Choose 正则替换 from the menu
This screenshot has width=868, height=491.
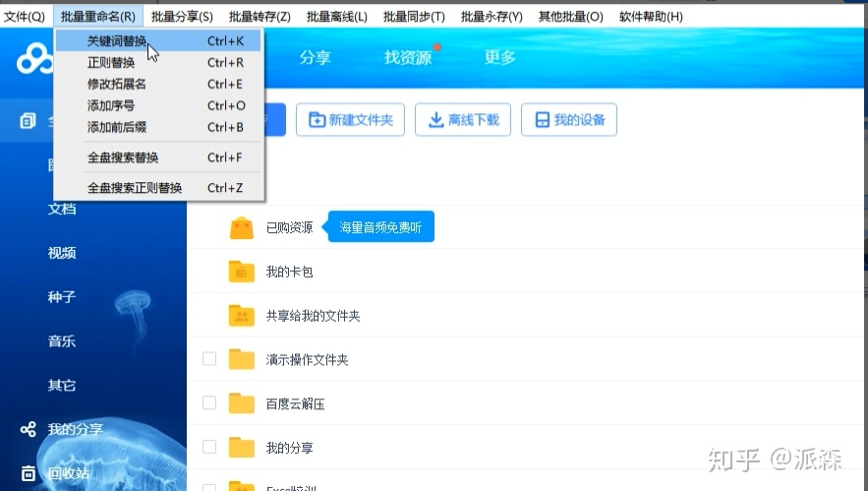tap(158, 63)
